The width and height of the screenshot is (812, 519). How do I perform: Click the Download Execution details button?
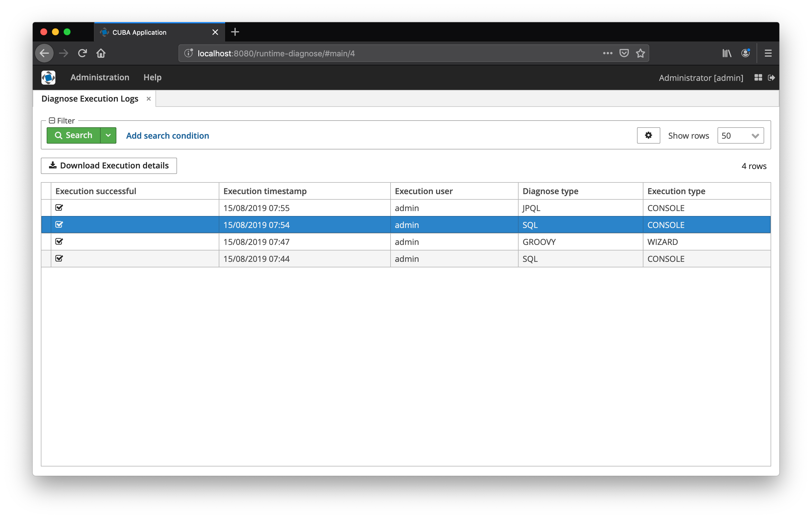click(109, 165)
